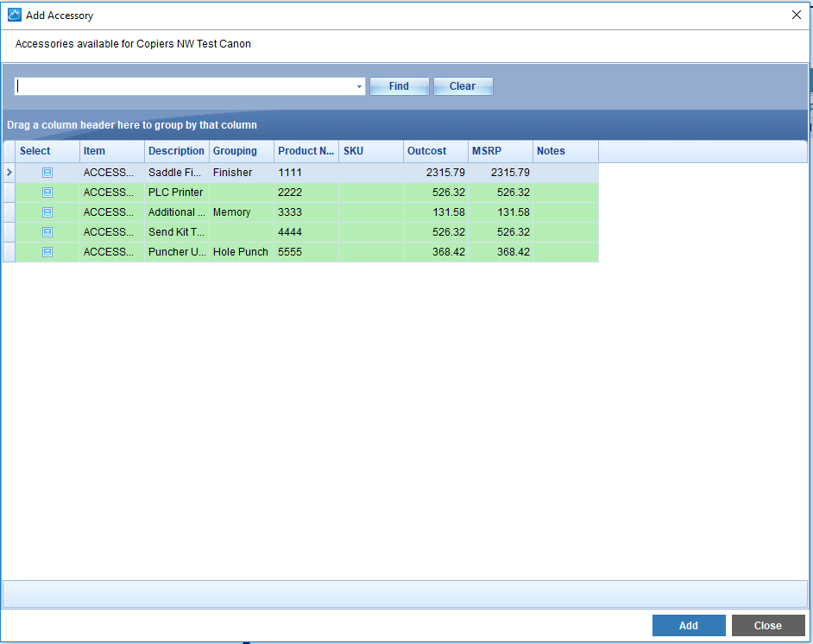The height and width of the screenshot is (644, 813).
Task: Click the 'Finisher' grouping cell
Action: coord(242,173)
